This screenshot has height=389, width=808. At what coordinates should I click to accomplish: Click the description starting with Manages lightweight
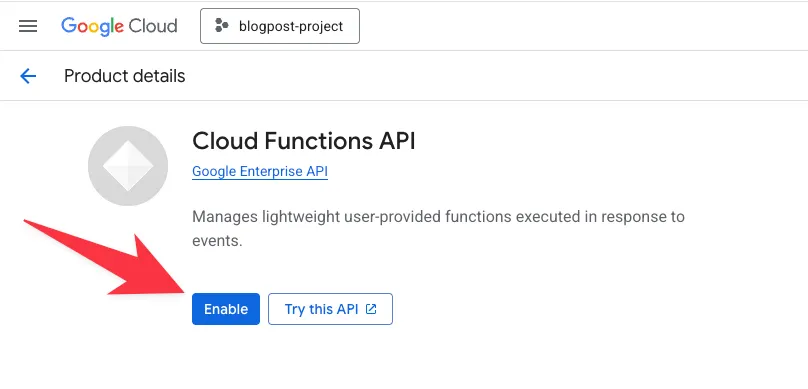pos(439,228)
